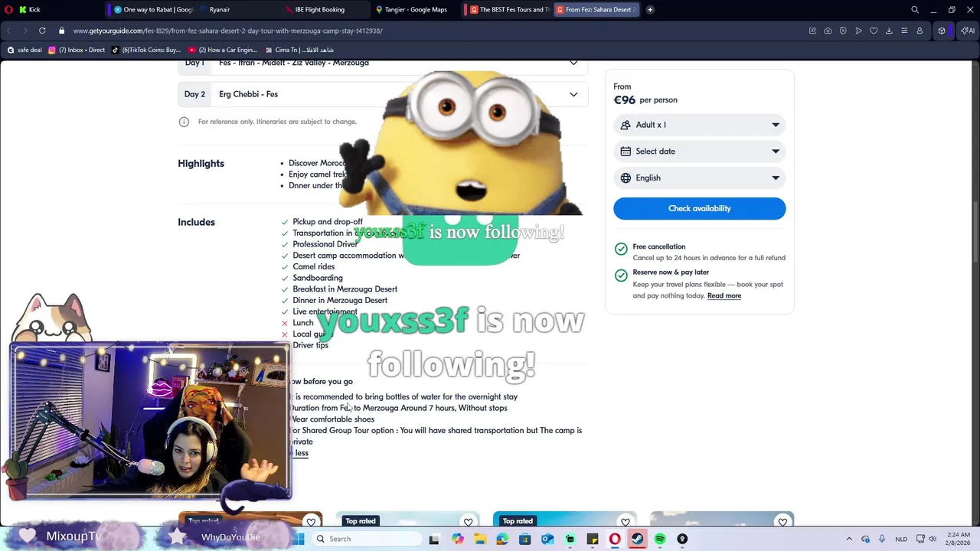The width and height of the screenshot is (980, 551).
Task: Click Check availability button
Action: tap(700, 208)
